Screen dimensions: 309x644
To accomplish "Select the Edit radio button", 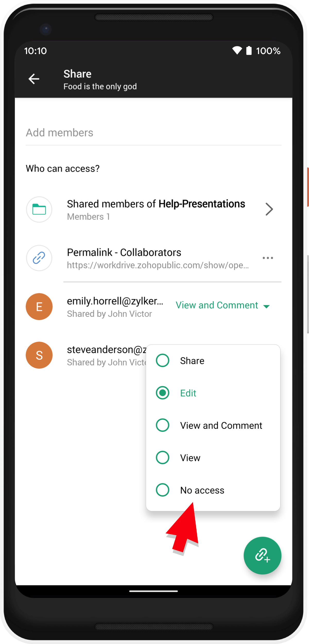I will (x=162, y=393).
